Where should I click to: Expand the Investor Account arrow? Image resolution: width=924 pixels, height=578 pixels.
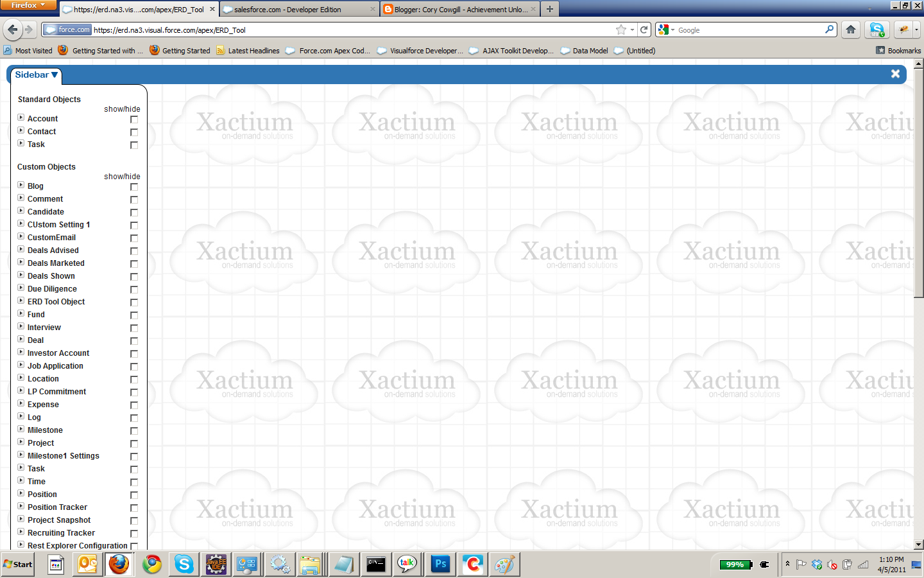(21, 352)
